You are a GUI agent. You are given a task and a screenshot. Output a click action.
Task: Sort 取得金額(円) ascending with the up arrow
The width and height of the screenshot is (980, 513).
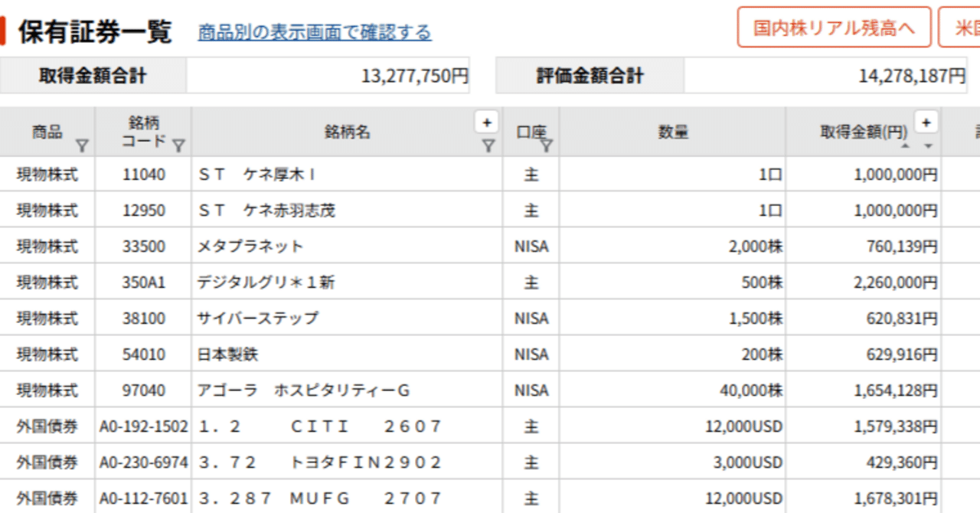pyautogui.click(x=905, y=145)
